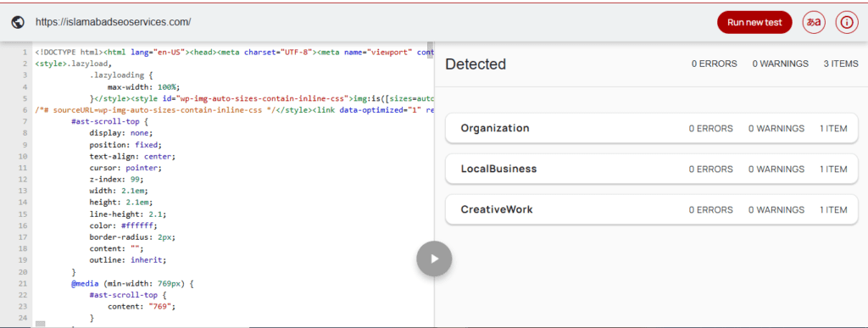
Task: Click the 'color: #ffffff;' code line
Action: 123,225
